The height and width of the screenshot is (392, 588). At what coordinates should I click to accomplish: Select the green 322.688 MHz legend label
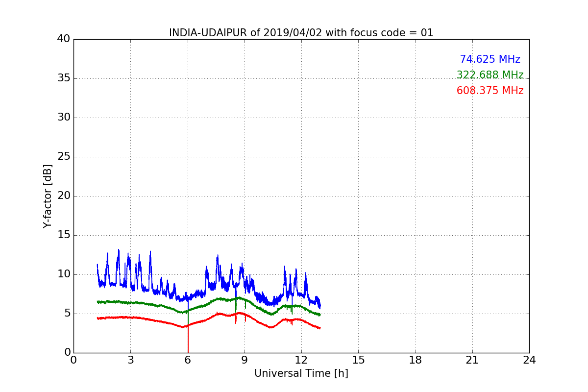[490, 75]
